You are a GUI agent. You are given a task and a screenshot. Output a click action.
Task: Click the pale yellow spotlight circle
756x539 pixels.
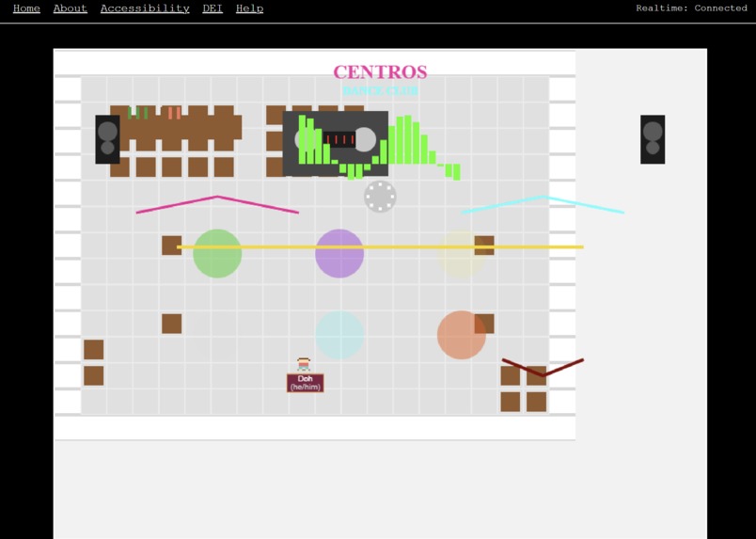[462, 253]
